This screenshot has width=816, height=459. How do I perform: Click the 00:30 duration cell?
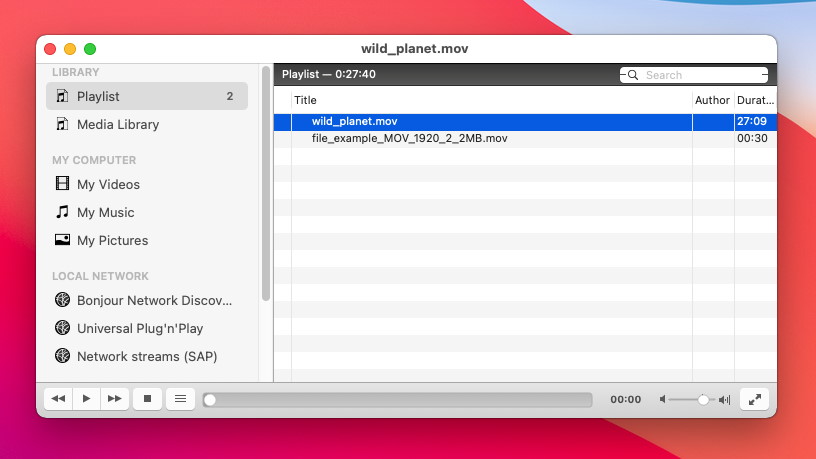[x=752, y=138]
